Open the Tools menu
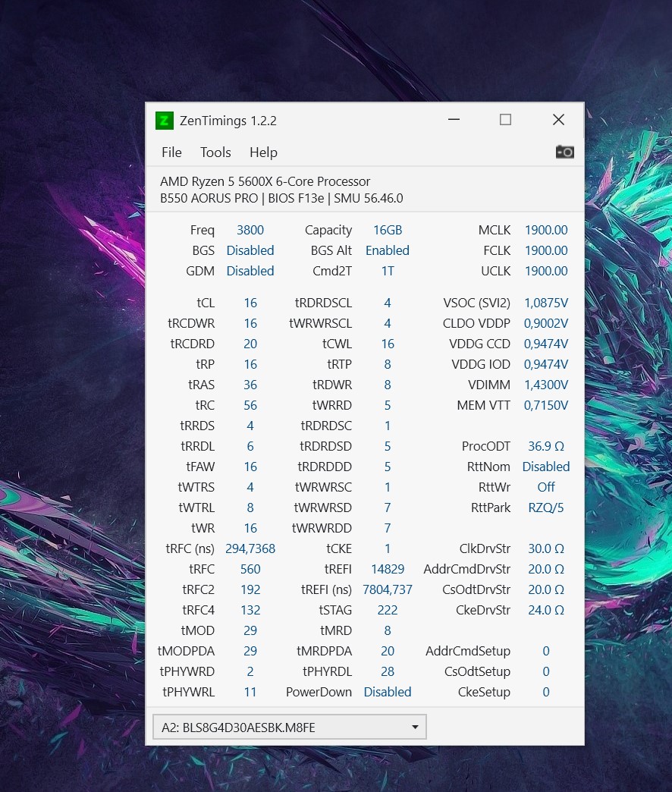This screenshot has height=792, width=672. tap(215, 152)
